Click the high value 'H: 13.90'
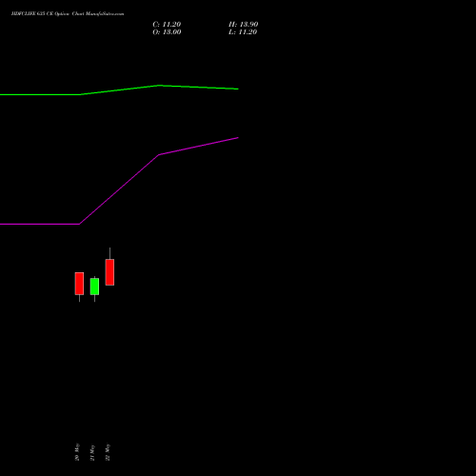 click(x=243, y=25)
